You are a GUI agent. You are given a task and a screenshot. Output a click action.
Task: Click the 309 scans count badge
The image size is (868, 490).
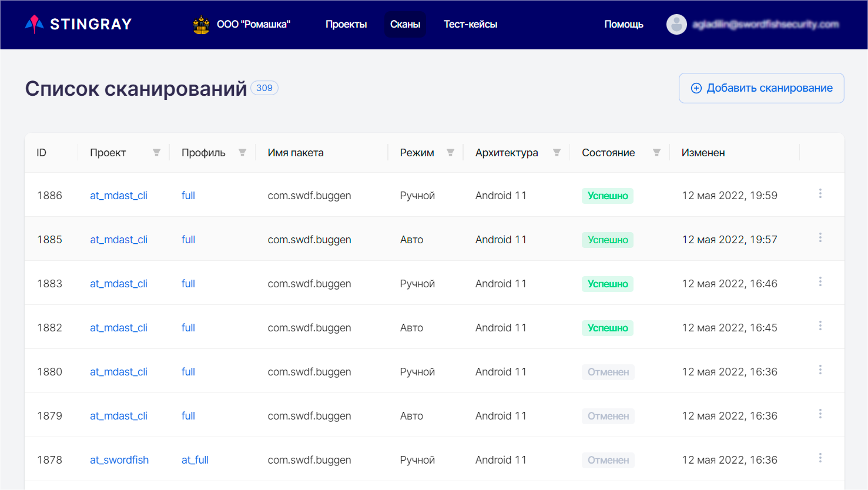pos(264,88)
